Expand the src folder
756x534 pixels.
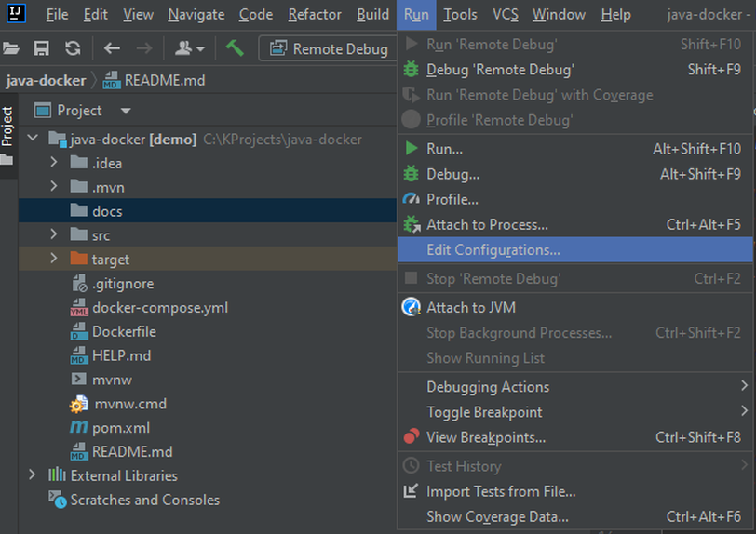(53, 234)
